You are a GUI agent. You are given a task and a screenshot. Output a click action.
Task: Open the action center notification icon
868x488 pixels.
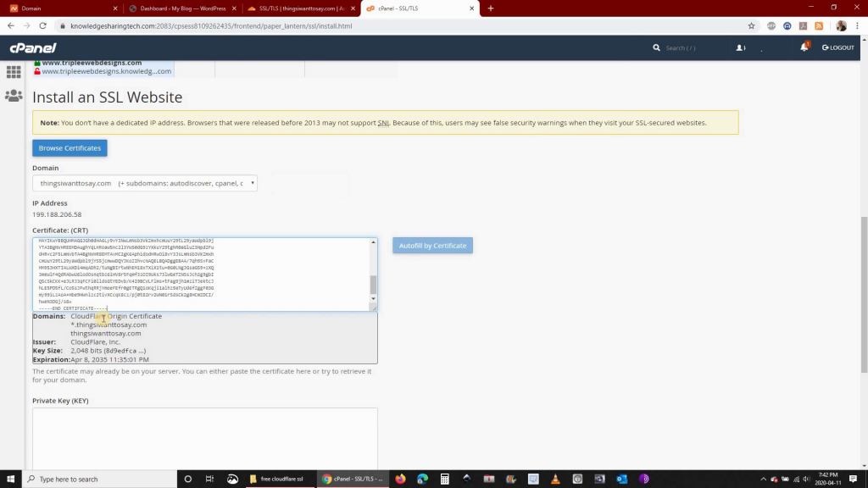(854, 480)
